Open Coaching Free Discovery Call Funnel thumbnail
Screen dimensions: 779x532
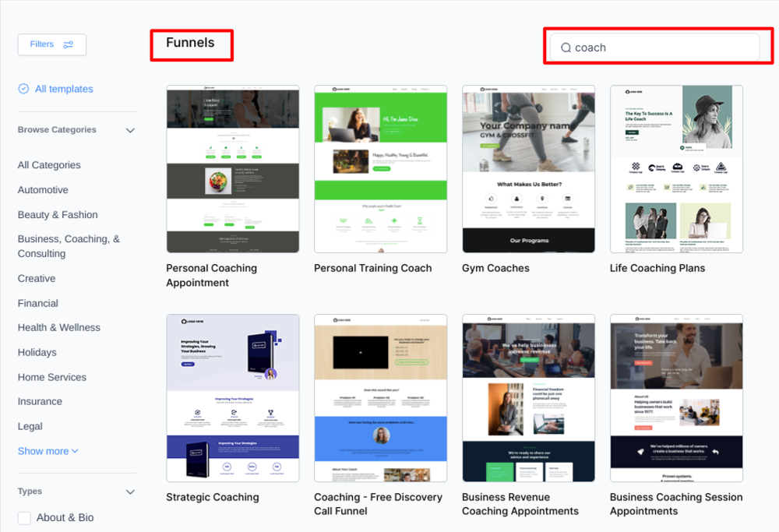pos(381,398)
